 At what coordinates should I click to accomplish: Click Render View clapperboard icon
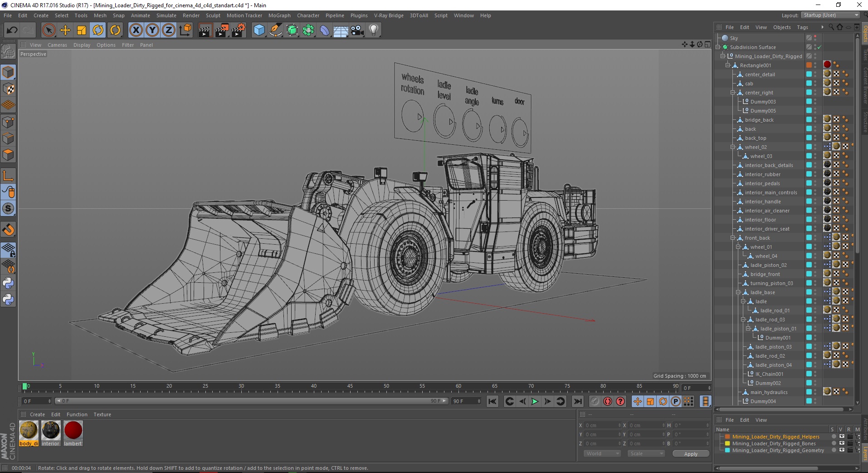205,30
